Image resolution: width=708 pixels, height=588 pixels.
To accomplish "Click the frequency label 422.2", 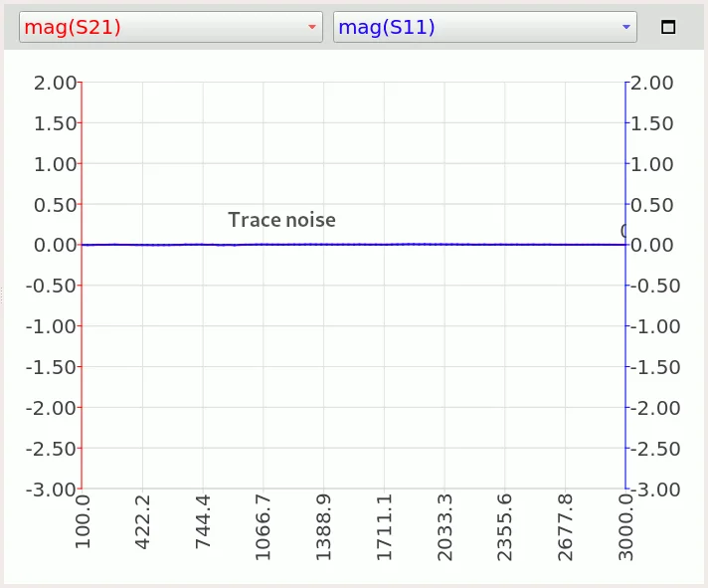I will pos(142,521).
